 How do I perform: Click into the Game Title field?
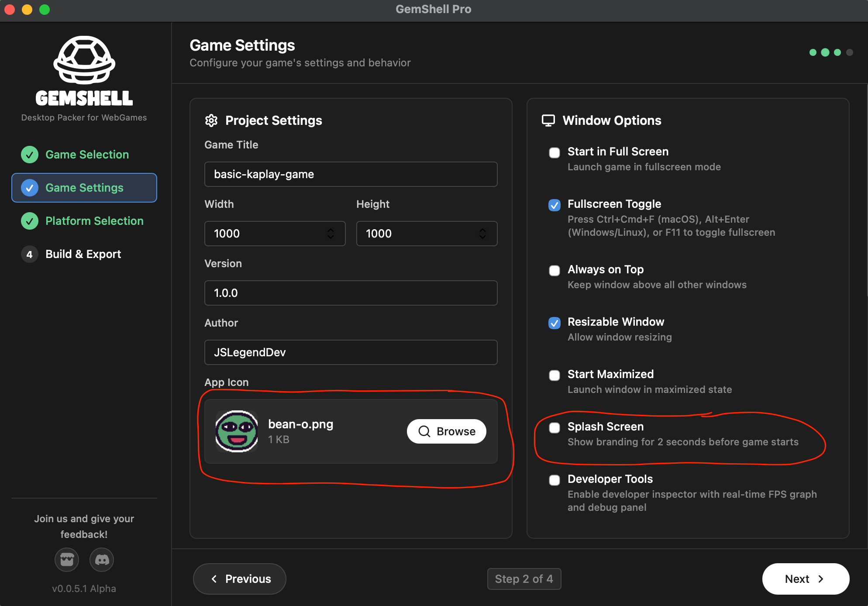[351, 174]
